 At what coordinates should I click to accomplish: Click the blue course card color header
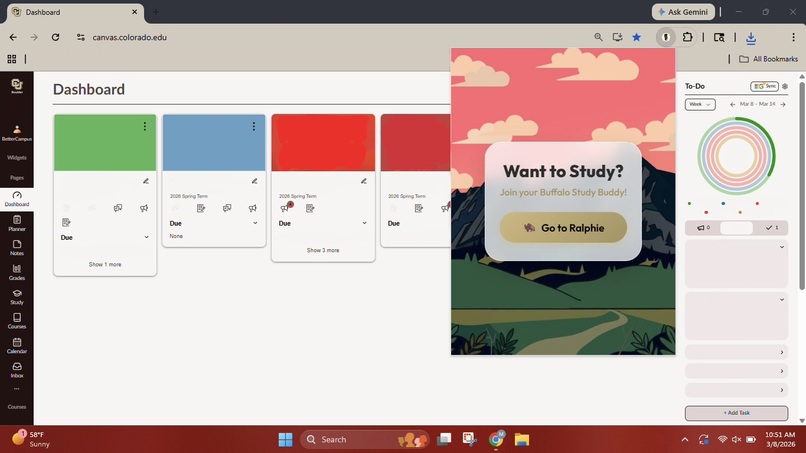[214, 142]
